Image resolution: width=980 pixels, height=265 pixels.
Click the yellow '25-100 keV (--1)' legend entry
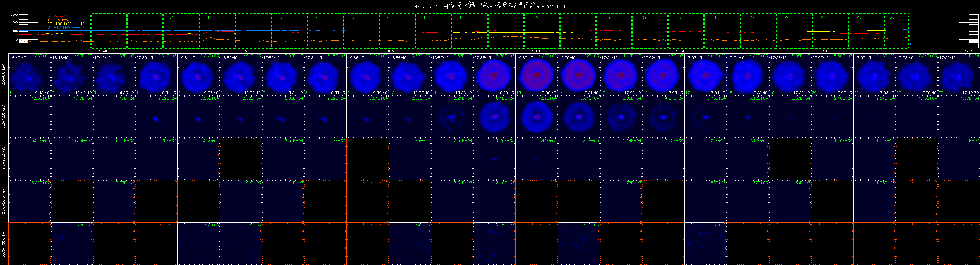pyautogui.click(x=65, y=24)
